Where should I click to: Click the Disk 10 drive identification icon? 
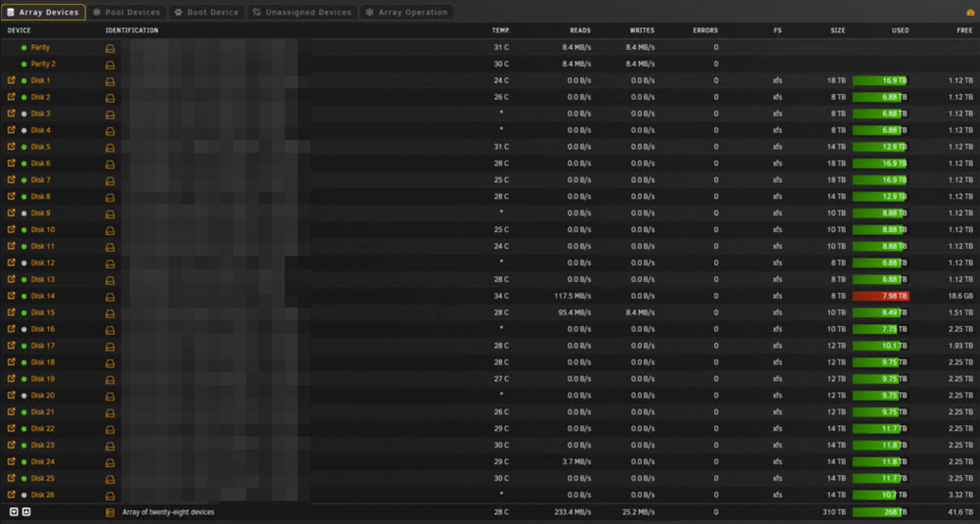pos(110,230)
